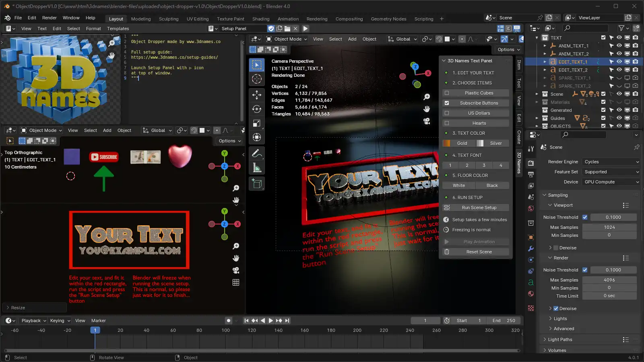Open the sidebar Item tab
Viewport: 644px width, 362px height.
(519, 64)
